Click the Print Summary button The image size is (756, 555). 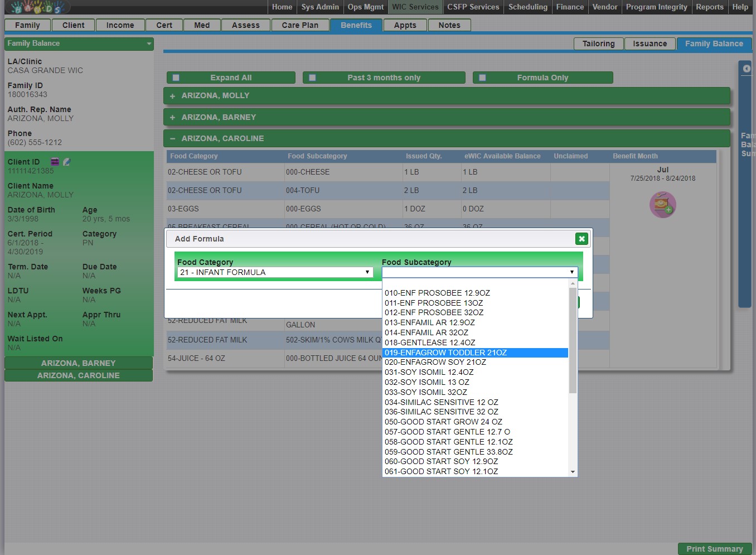pos(714,549)
